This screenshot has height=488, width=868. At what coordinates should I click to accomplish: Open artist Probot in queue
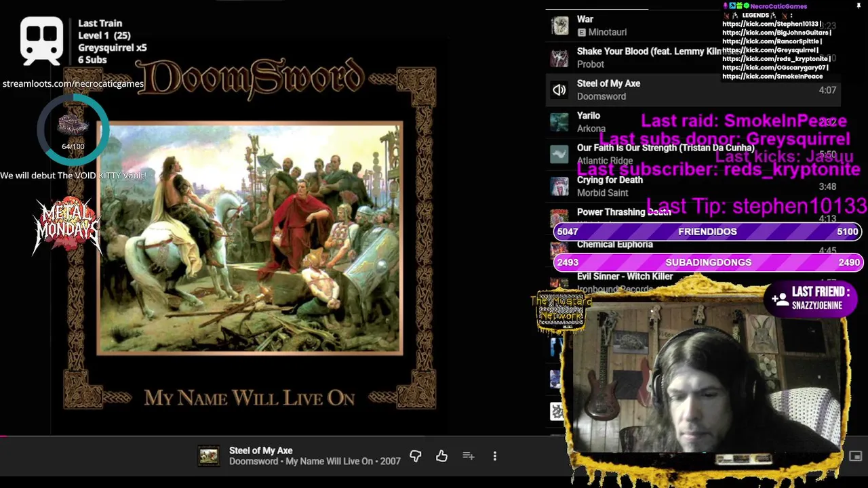click(x=590, y=64)
